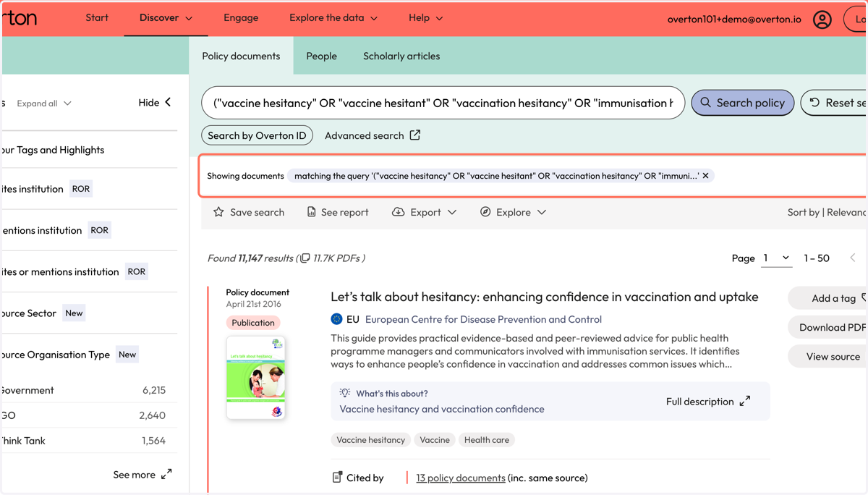
Task: Click the Search policy button
Action: pyautogui.click(x=743, y=103)
